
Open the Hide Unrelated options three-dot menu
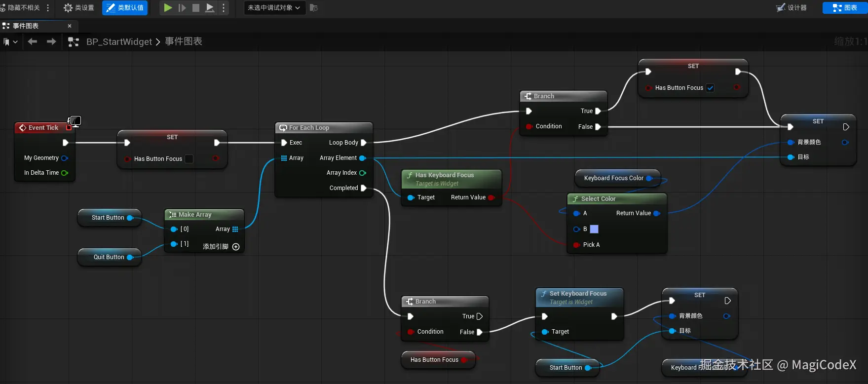coord(48,8)
